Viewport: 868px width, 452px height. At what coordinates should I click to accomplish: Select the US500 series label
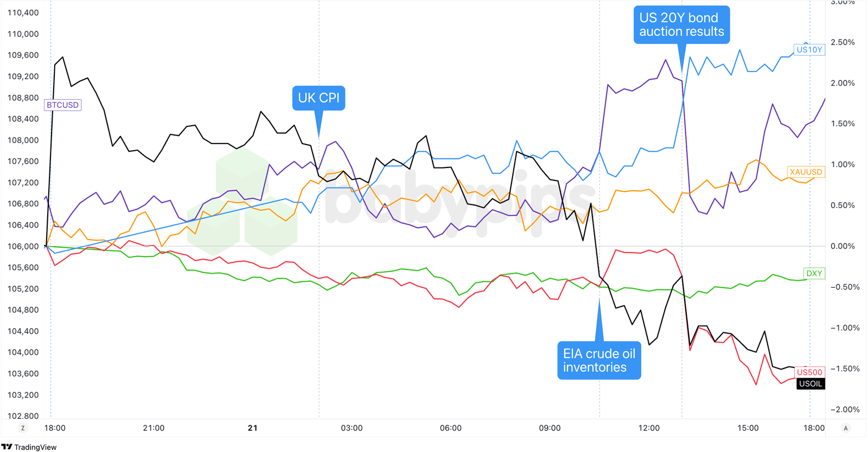pos(809,372)
